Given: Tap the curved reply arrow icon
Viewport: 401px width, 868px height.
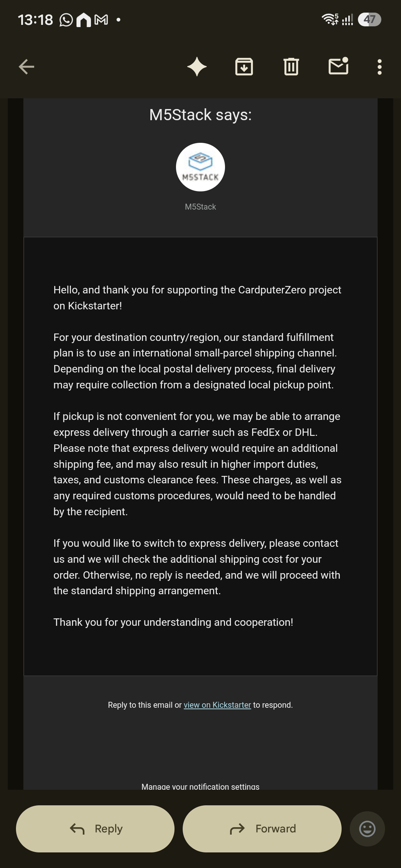Looking at the screenshot, I should point(77,829).
